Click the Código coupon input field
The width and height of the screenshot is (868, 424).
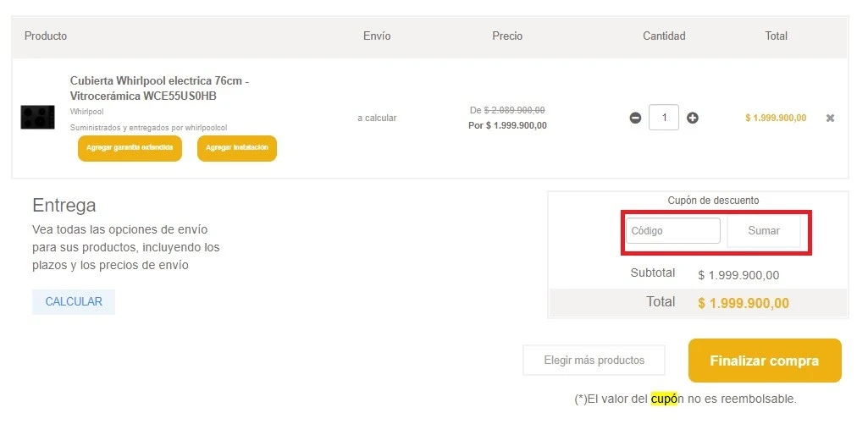[672, 230]
